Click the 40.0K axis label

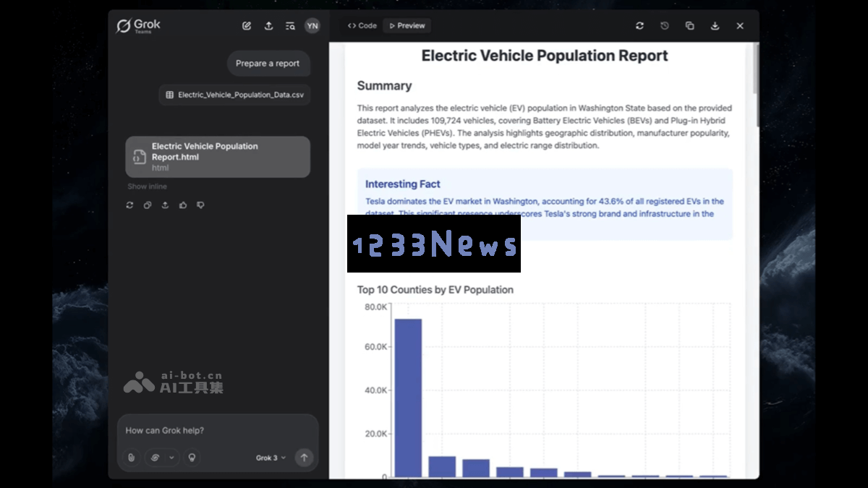pyautogui.click(x=376, y=390)
